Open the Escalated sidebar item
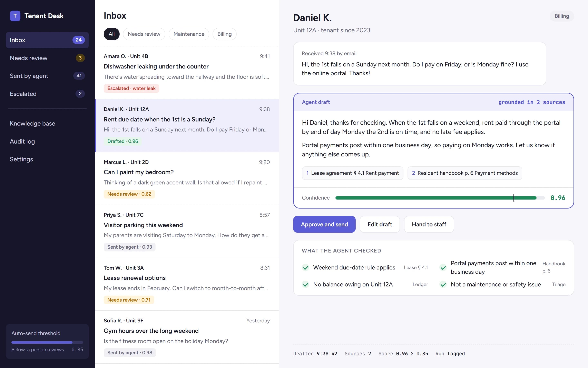Image resolution: width=588 pixels, height=368 pixels. coord(47,94)
